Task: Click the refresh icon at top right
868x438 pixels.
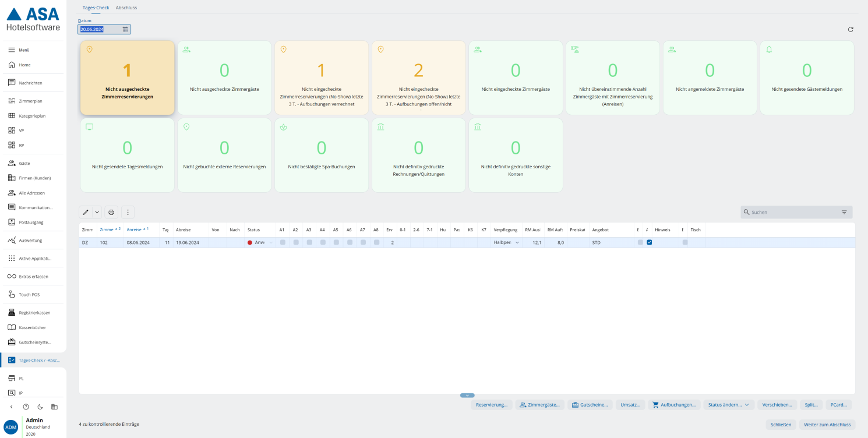Action: tap(851, 29)
